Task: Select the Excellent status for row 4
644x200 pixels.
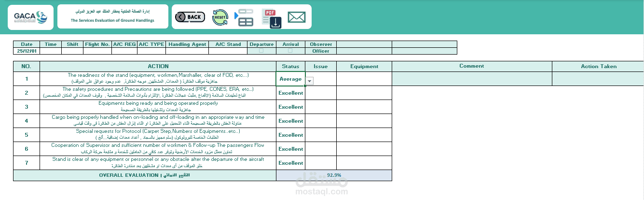Action: click(290, 121)
